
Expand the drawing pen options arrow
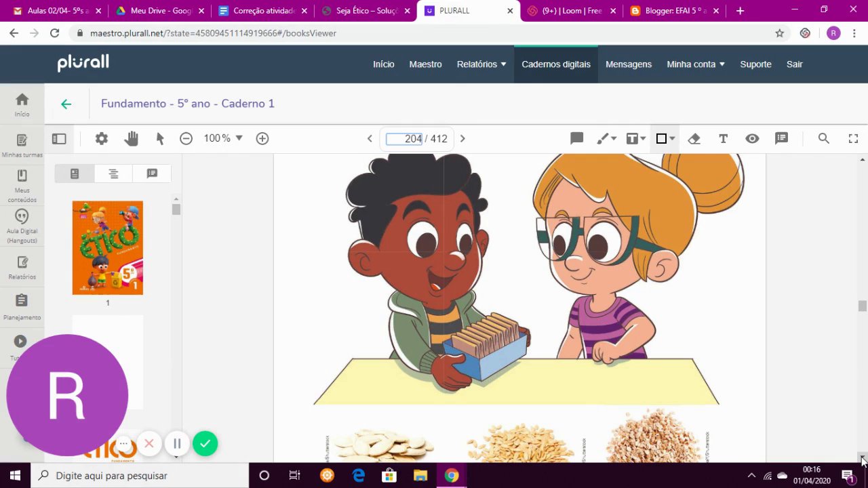pyautogui.click(x=614, y=138)
